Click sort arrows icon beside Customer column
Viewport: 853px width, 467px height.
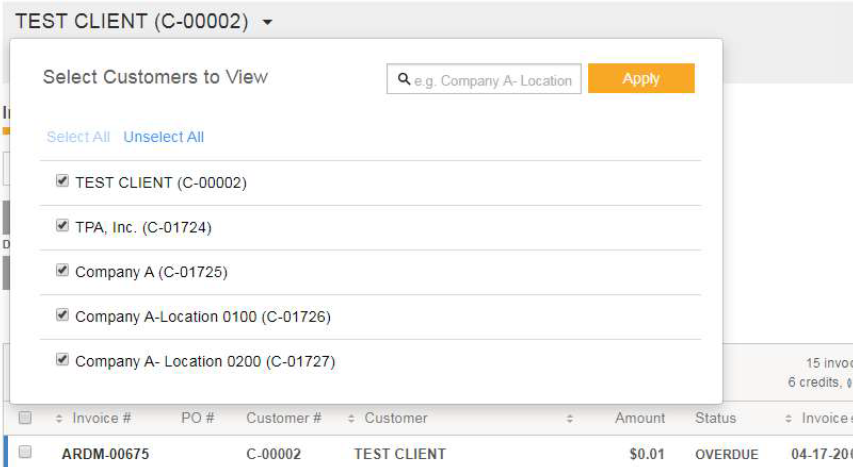tap(352, 419)
